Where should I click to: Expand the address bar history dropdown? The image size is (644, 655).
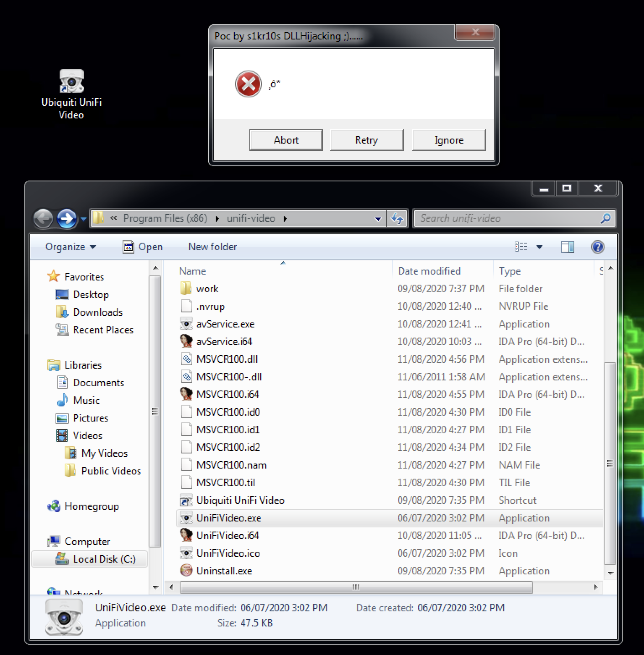(378, 219)
